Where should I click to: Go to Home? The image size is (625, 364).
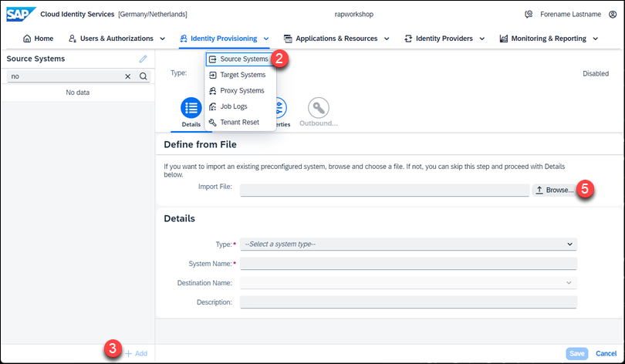[x=39, y=39]
